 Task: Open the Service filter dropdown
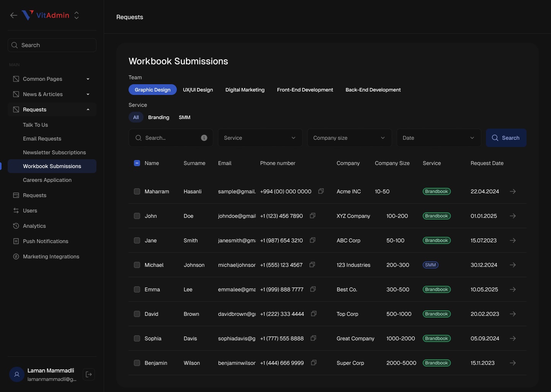pos(260,138)
